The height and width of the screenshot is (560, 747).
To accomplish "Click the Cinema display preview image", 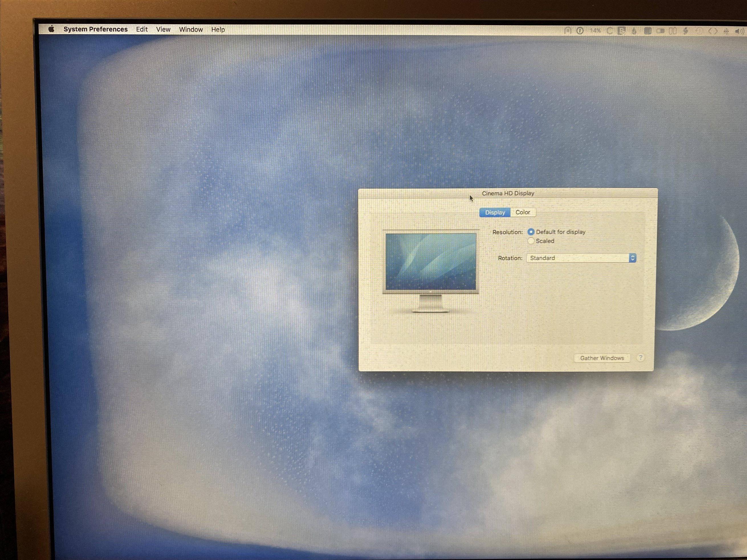I will (431, 271).
